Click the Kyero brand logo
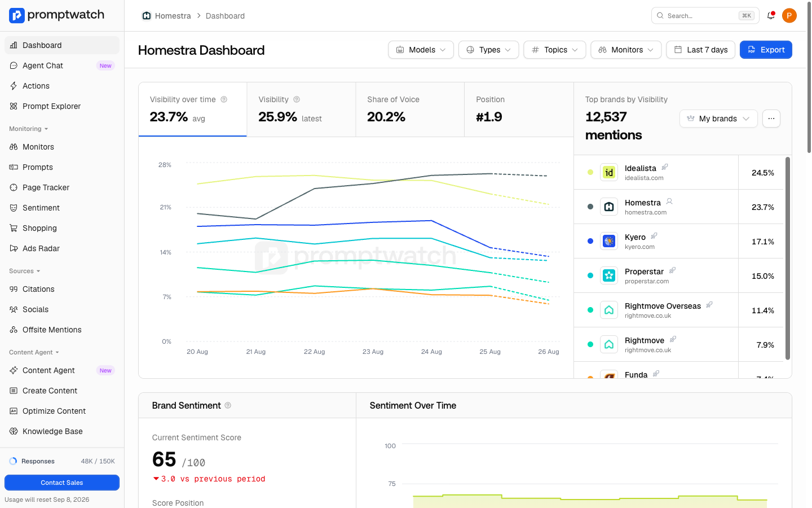Viewport: 812px width, 508px height. pyautogui.click(x=609, y=241)
